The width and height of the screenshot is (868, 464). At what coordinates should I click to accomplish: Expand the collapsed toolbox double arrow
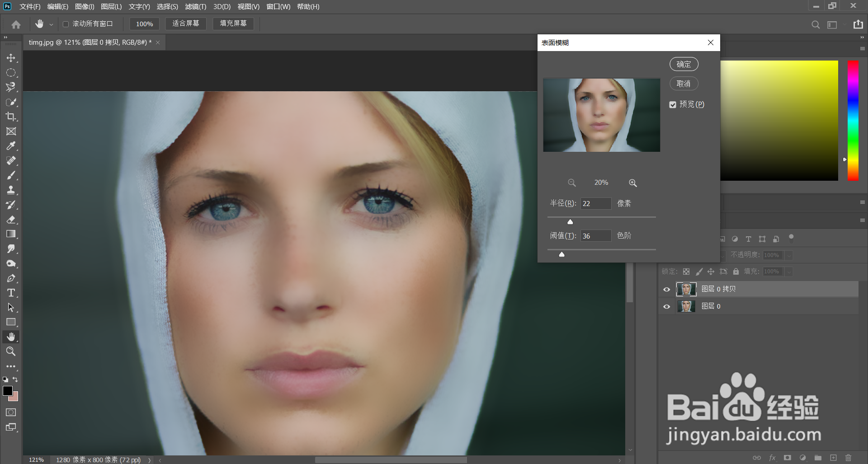[x=5, y=37]
